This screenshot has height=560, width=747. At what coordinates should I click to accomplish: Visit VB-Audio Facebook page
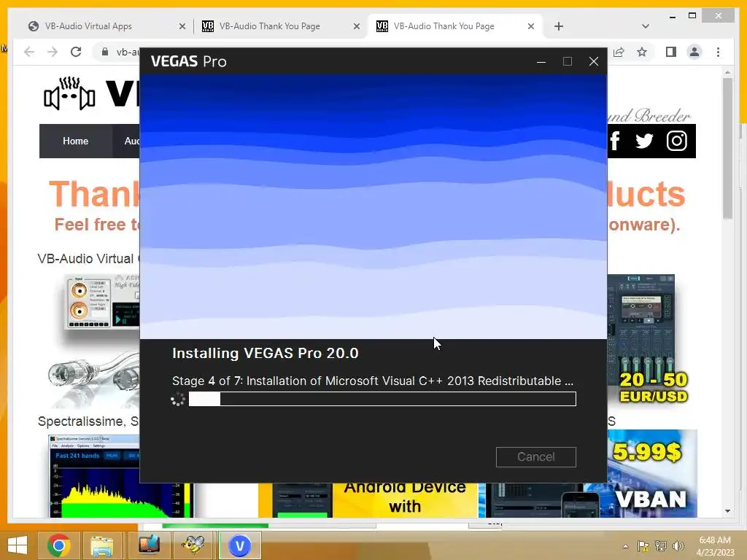click(x=614, y=141)
